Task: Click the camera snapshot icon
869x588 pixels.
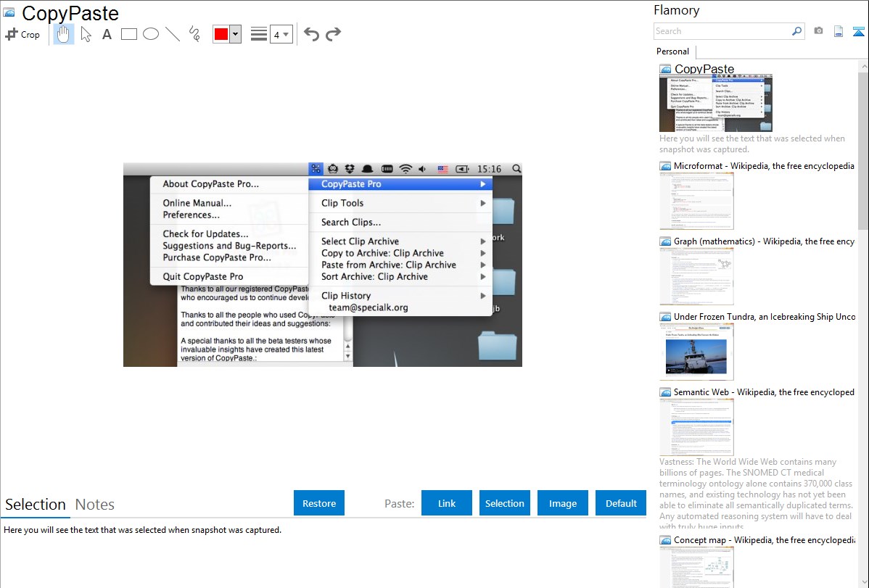Action: [x=818, y=31]
